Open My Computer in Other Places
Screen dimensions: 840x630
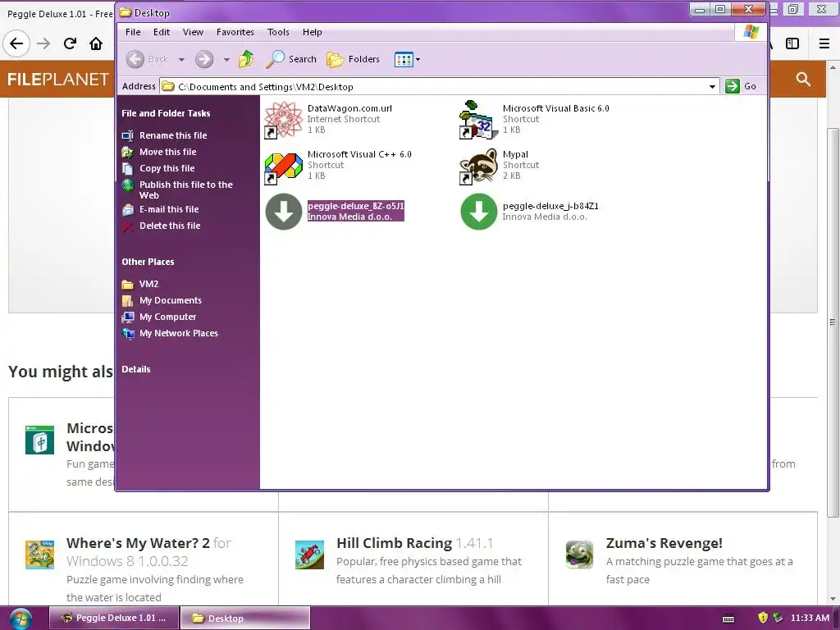pos(167,317)
